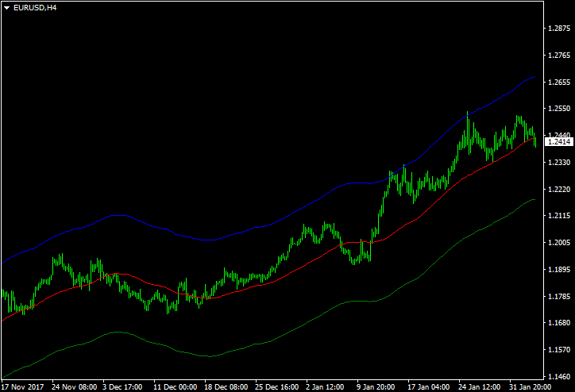This screenshot has height=392, width=575.
Task: Click the triangle arrow beside EURUSD,H4
Action: pyautogui.click(x=7, y=7)
